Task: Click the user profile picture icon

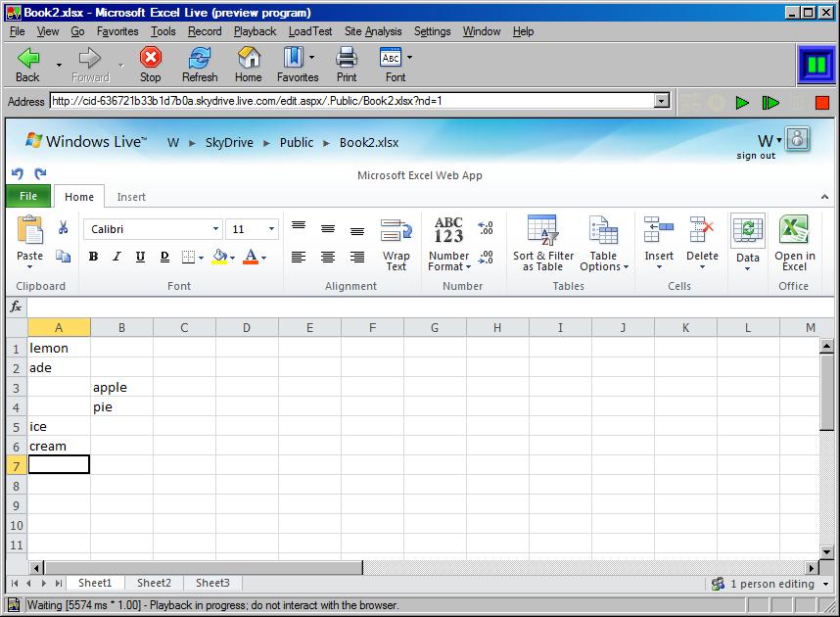Action: [797, 139]
